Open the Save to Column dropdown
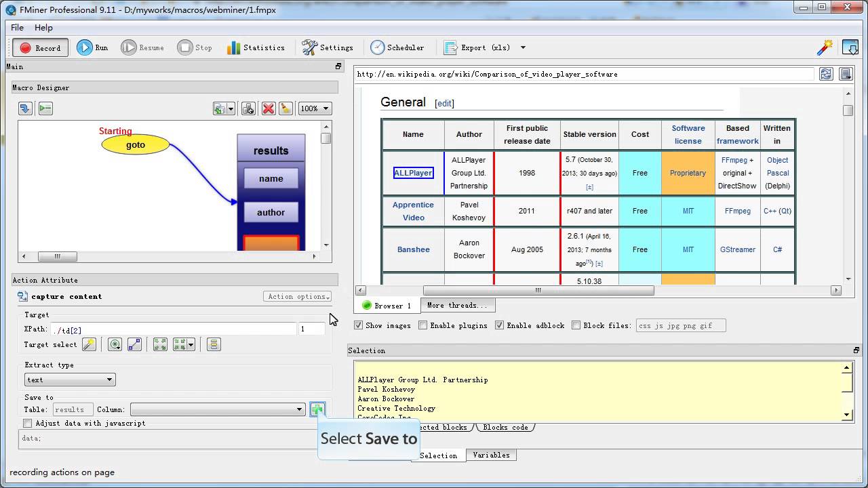 [218, 409]
